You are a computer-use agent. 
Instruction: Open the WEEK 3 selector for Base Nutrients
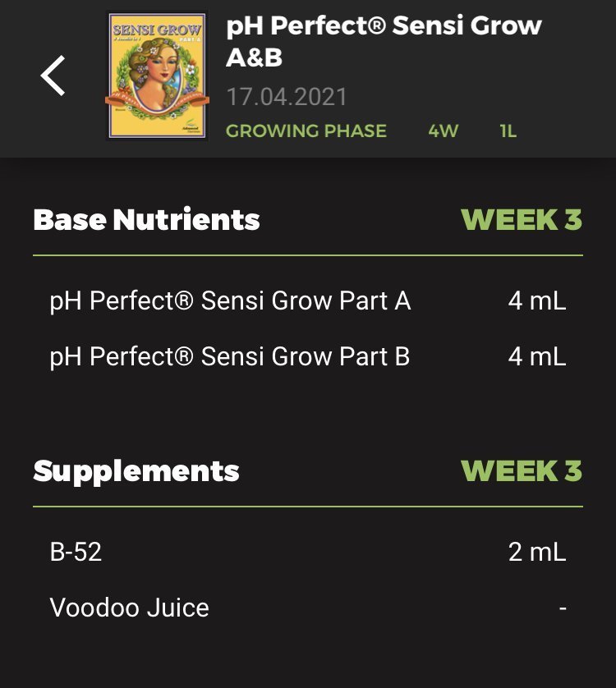coord(522,219)
